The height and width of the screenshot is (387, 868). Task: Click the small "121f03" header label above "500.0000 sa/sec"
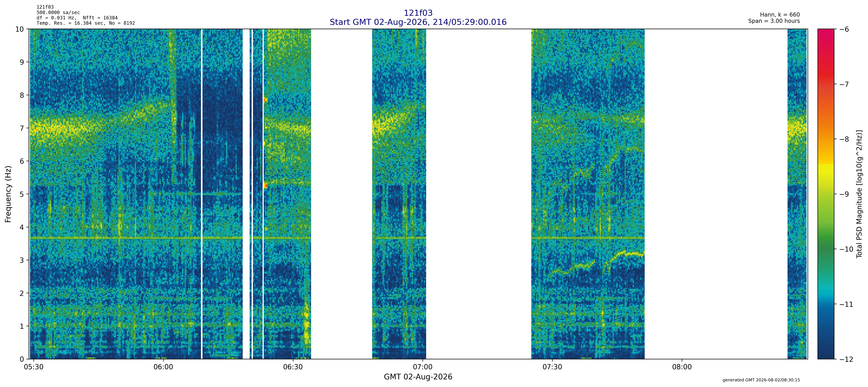45,7
